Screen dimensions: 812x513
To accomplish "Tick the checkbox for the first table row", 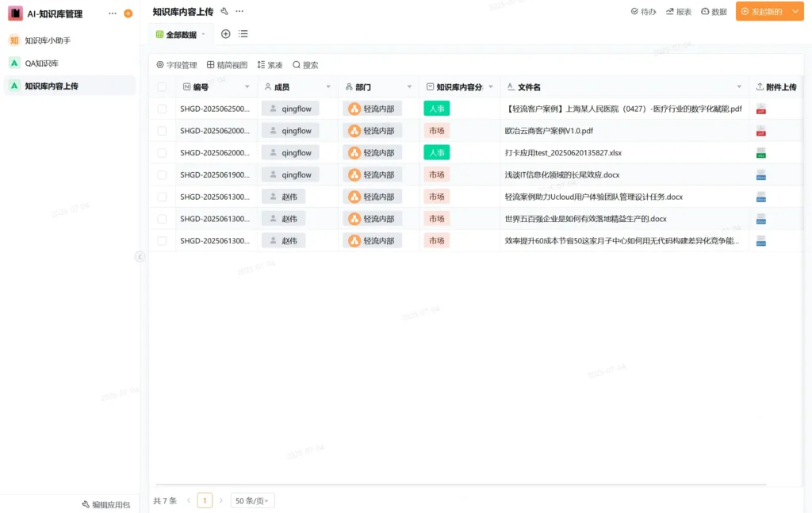I will point(162,109).
